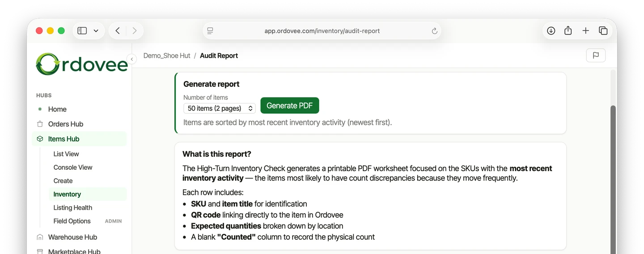644x254 pixels.
Task: Click the 'Each row includes:' line
Action: pos(213,193)
